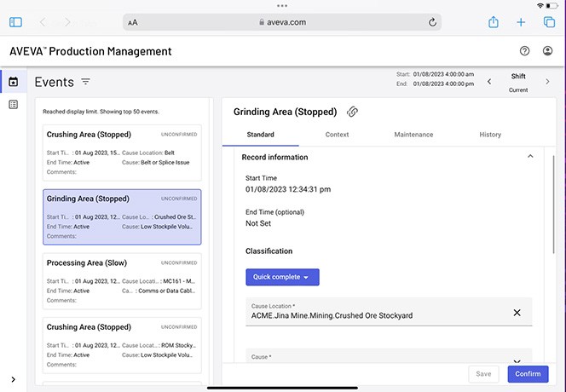The image size is (566, 392).
Task: Open the Cause dropdown arrow
Action: coord(517,361)
